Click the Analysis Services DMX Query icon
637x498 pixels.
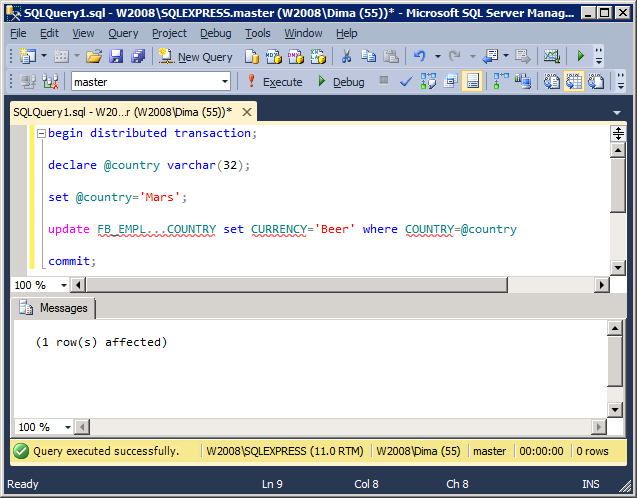point(296,56)
